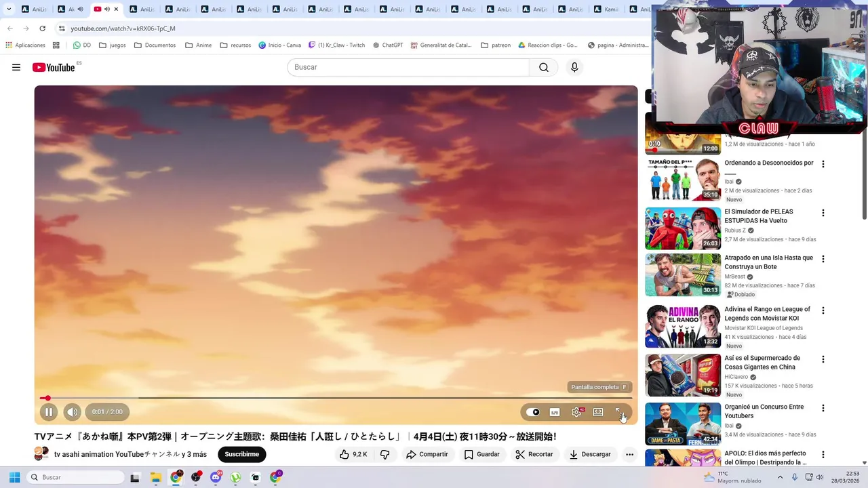Open the MrBeast Atrapado en una Isla thumbnail
868x488 pixels.
click(x=683, y=274)
